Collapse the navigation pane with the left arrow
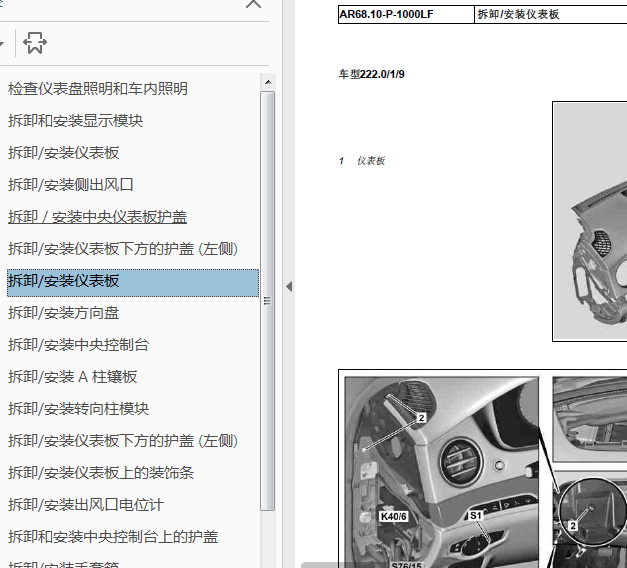 pyautogui.click(x=289, y=287)
